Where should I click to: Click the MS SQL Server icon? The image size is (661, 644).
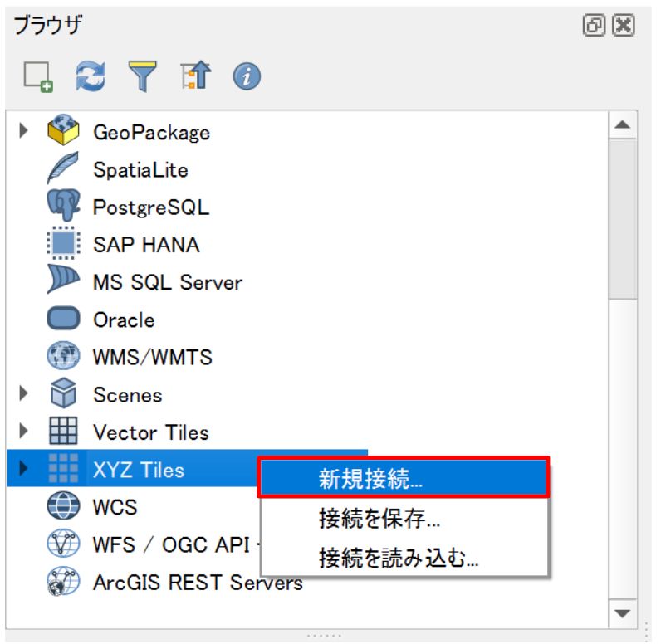tap(63, 279)
